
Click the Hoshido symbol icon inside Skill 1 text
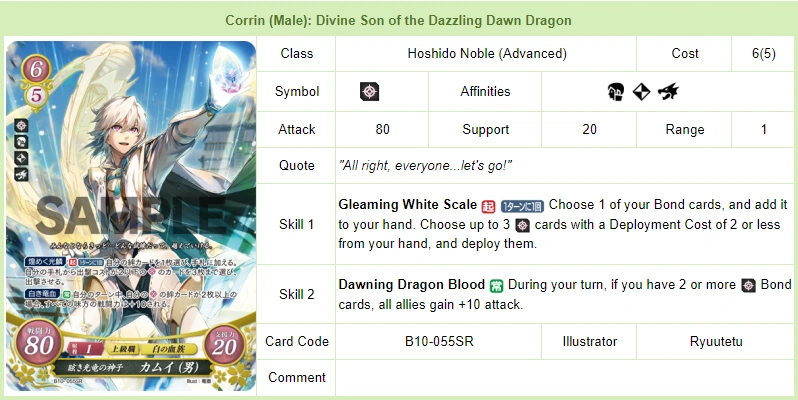[x=523, y=225]
